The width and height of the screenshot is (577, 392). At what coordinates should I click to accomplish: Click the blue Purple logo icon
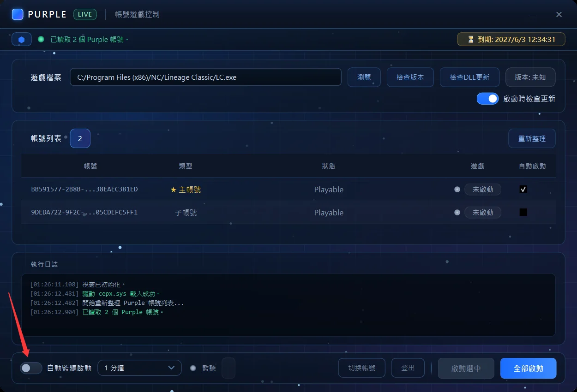point(18,14)
